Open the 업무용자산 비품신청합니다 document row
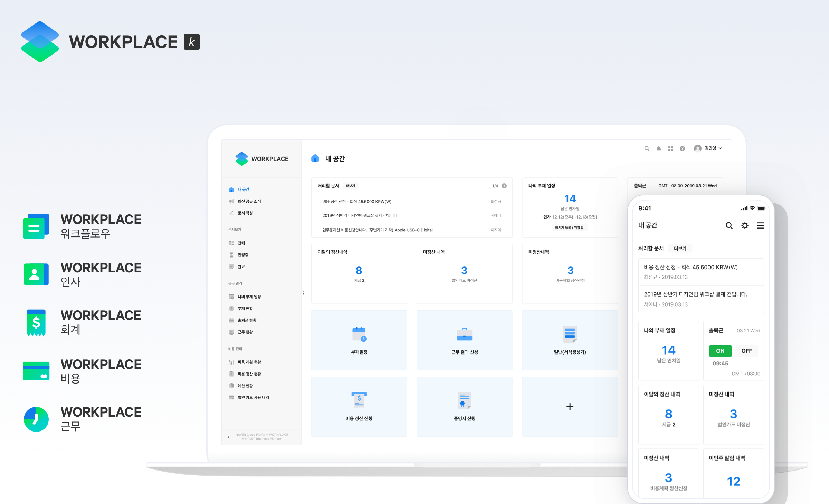This screenshot has width=829, height=504. pos(412,230)
